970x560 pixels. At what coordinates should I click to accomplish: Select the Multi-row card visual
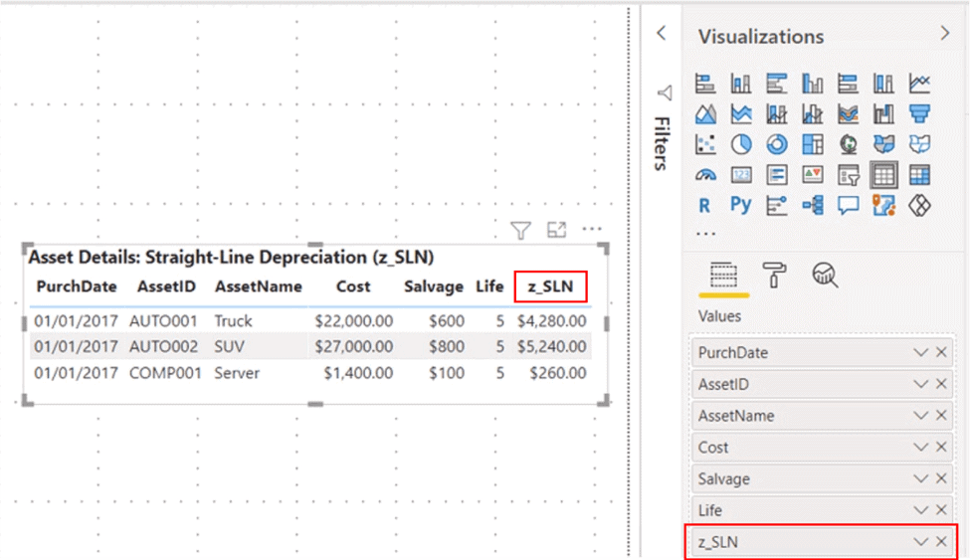click(x=776, y=175)
